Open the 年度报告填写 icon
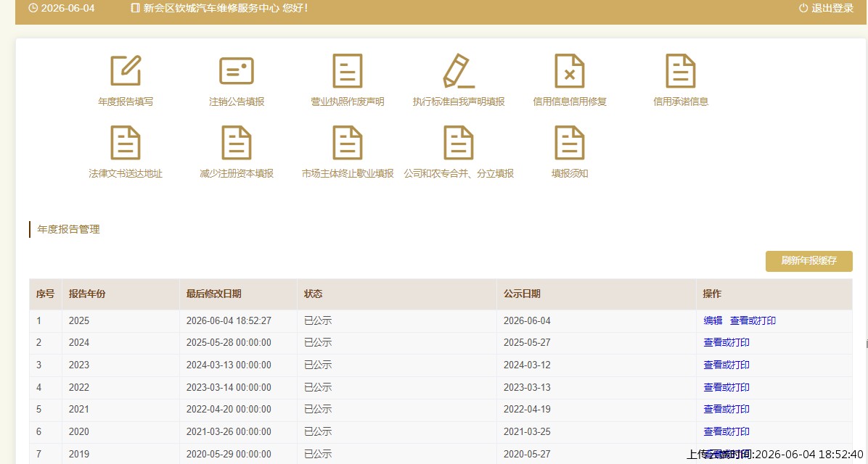 [126, 70]
